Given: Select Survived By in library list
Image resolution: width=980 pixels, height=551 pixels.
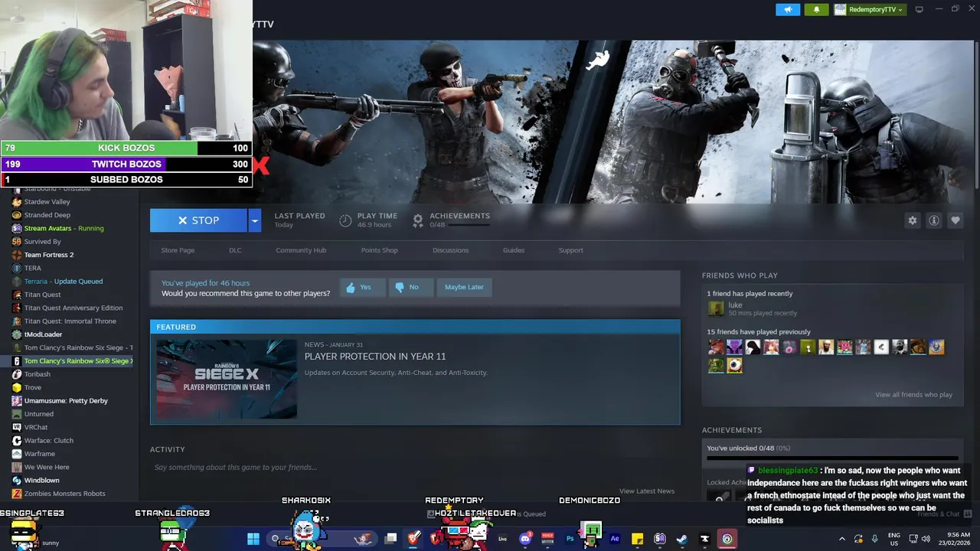Looking at the screenshot, I should 42,242.
